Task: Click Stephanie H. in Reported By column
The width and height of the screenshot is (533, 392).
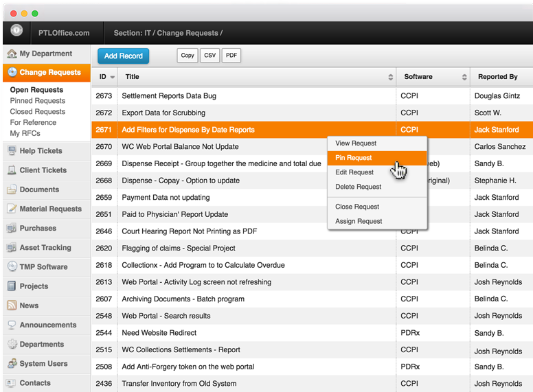Action: tap(495, 181)
